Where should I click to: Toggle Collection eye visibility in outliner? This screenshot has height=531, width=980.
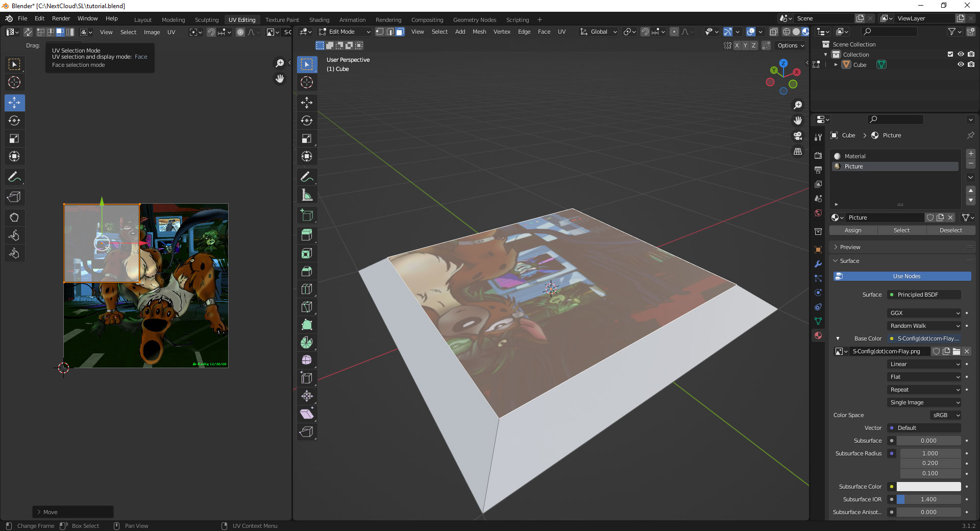point(961,54)
